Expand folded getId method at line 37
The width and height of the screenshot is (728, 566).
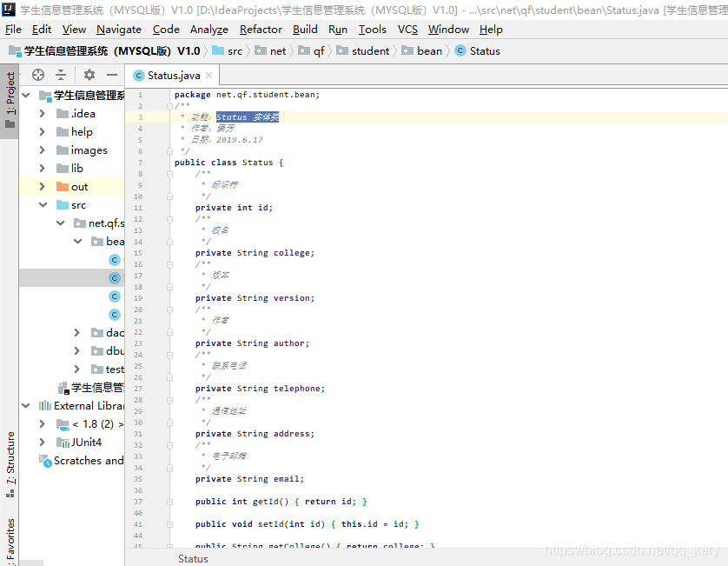point(169,502)
